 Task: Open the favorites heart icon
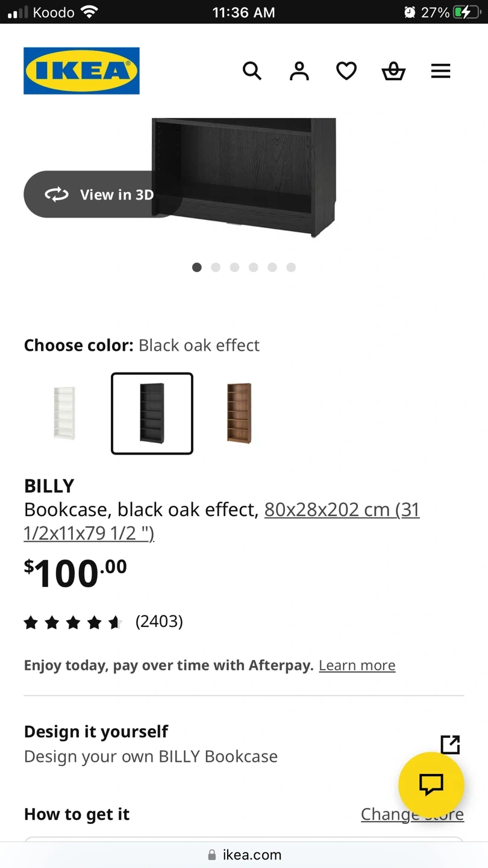pyautogui.click(x=346, y=71)
